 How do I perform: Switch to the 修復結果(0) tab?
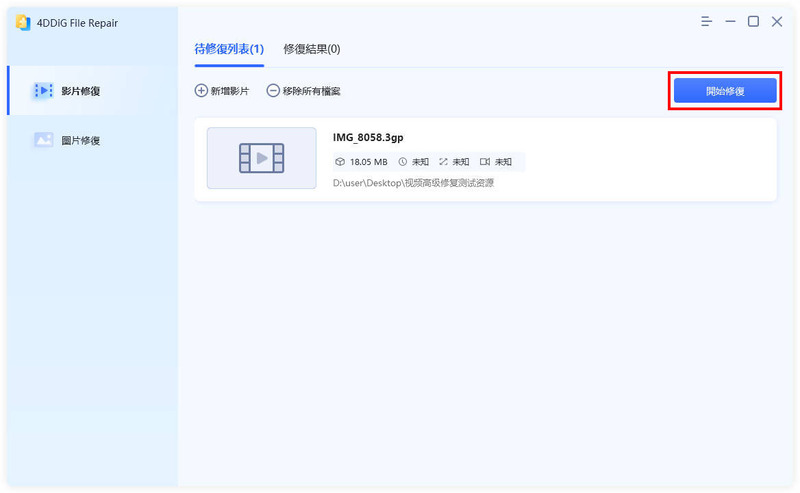[x=312, y=49]
